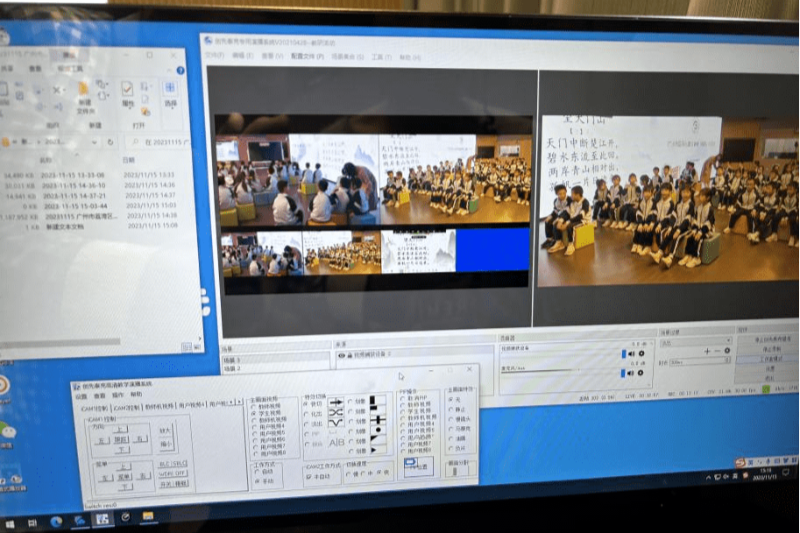Click the 复位 button in direction pad
The image size is (800, 533).
(x=120, y=439)
